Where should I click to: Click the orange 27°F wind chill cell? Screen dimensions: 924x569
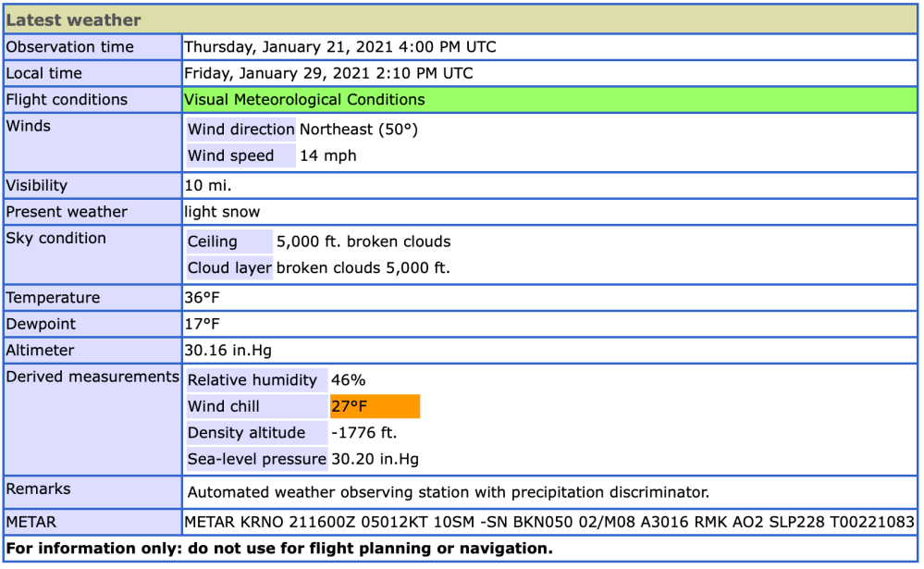(375, 406)
